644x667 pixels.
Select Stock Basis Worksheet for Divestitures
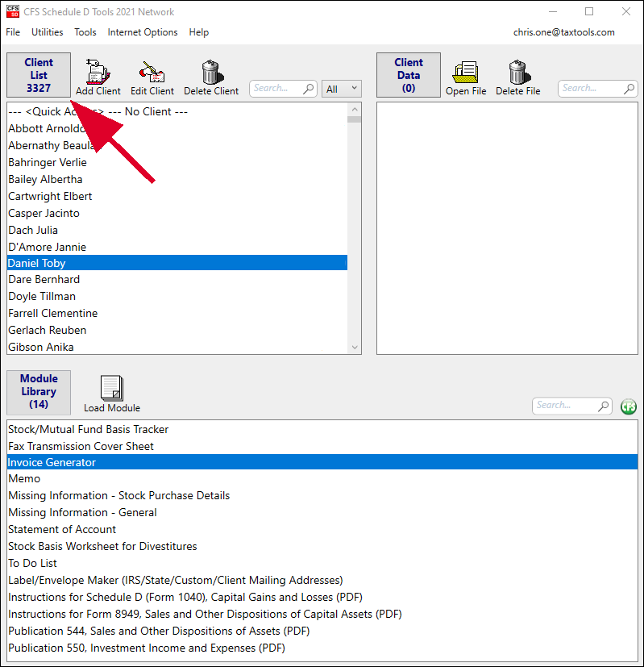(322, 547)
